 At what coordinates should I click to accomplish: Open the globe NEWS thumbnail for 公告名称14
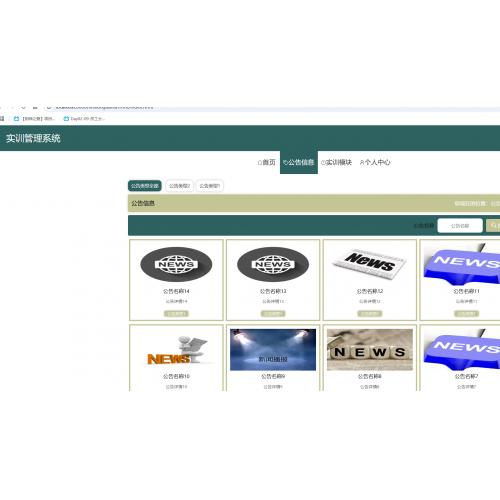(176, 265)
